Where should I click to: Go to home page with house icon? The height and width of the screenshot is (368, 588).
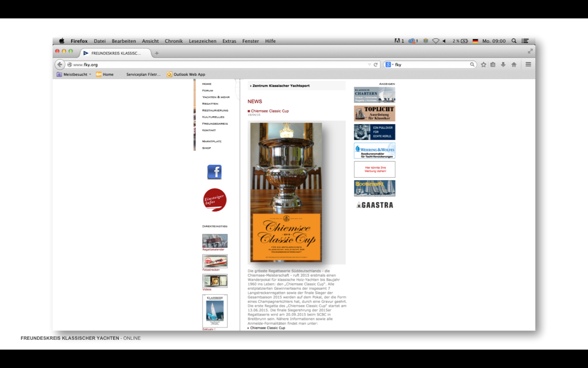point(514,64)
